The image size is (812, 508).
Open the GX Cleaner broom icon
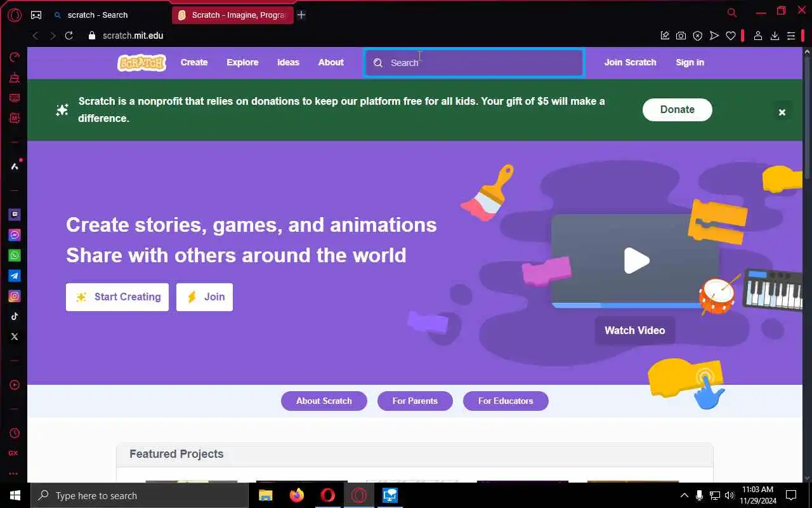[15, 77]
